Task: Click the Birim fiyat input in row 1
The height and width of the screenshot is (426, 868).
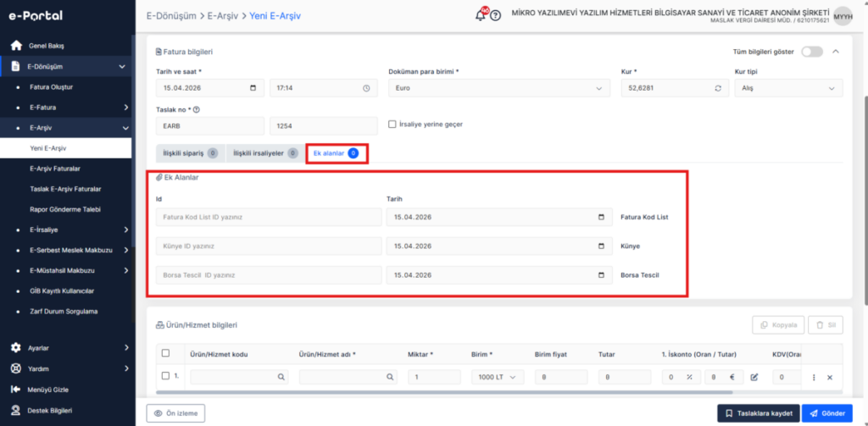Action: 561,377
